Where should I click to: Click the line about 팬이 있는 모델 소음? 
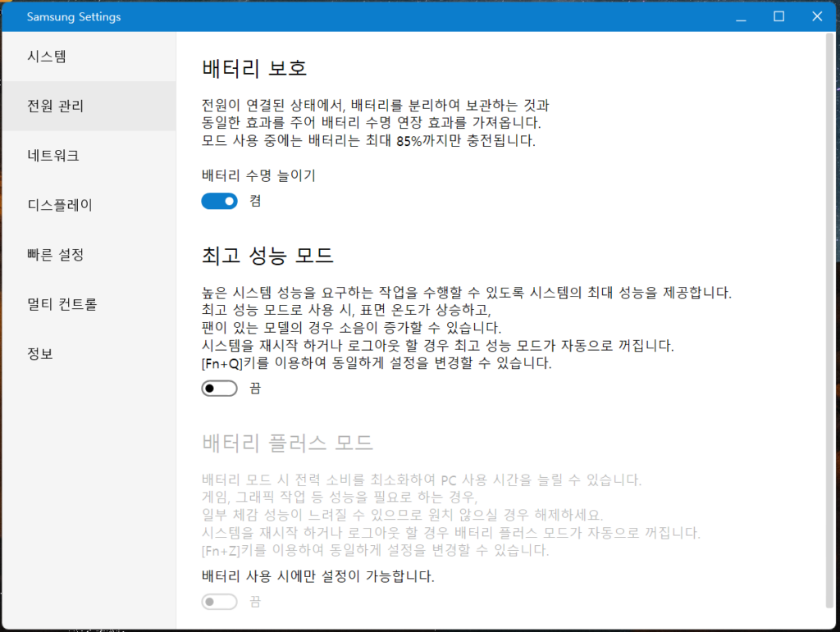(351, 328)
